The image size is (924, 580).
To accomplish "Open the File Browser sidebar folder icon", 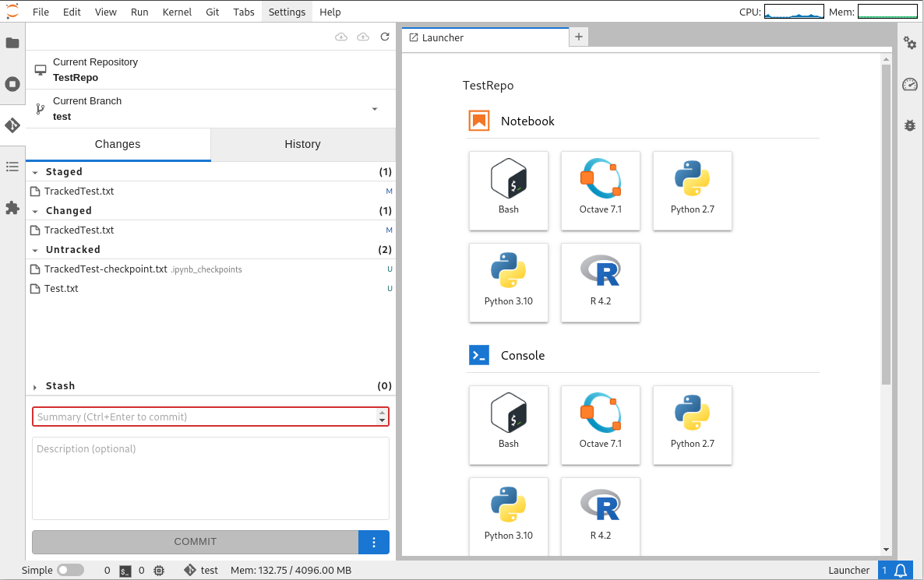I will click(x=12, y=43).
